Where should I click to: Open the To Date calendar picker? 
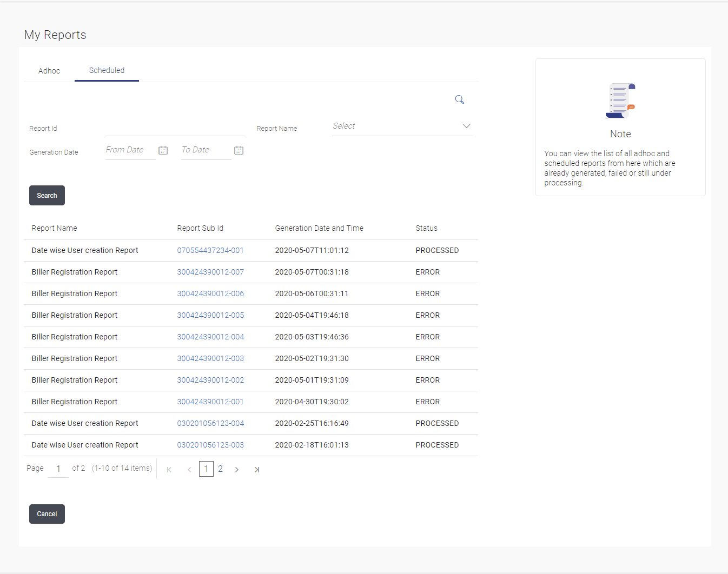point(239,150)
